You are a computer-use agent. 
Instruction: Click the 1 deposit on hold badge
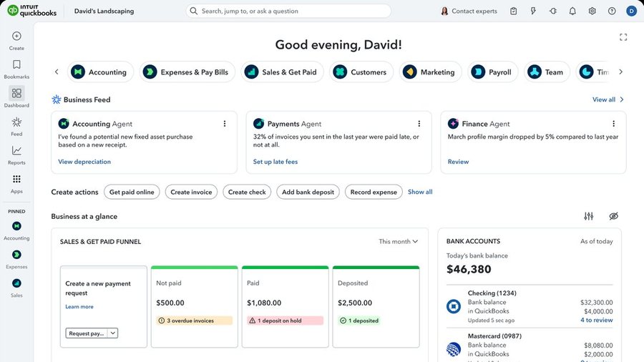285,321
